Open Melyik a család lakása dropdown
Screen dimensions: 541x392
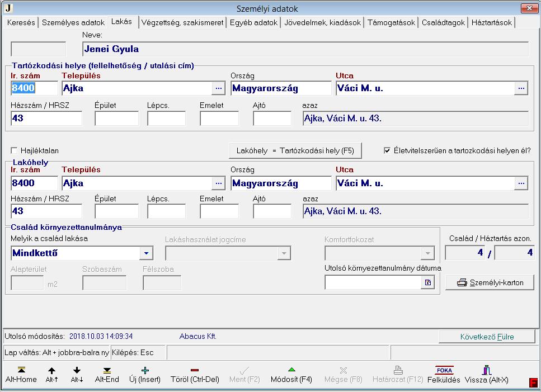[146, 253]
